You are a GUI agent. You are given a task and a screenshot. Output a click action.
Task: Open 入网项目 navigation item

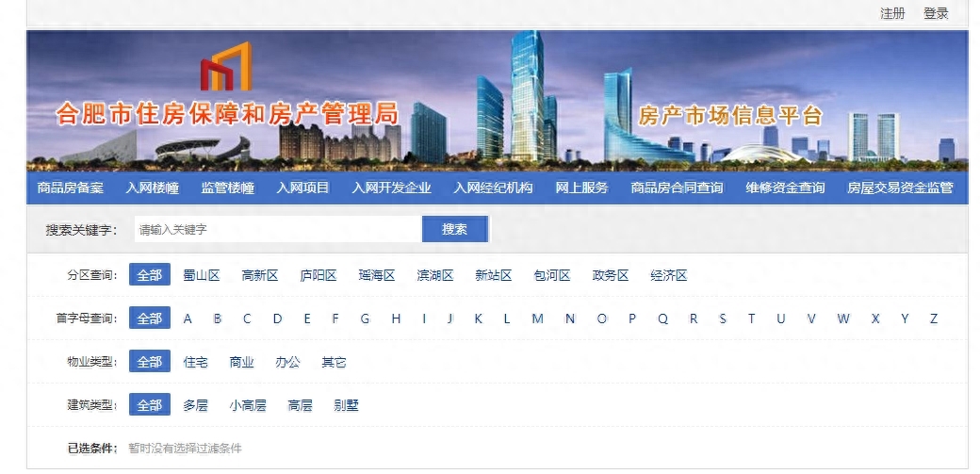(303, 188)
